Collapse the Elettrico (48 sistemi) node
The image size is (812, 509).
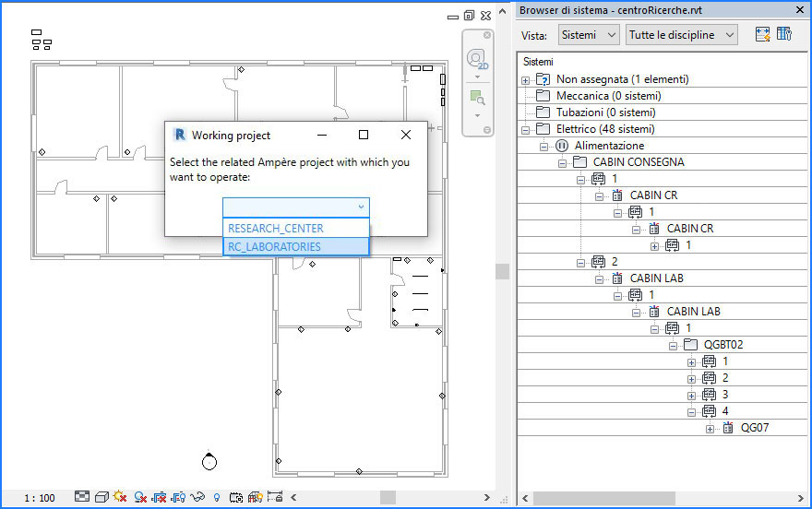[x=525, y=130]
